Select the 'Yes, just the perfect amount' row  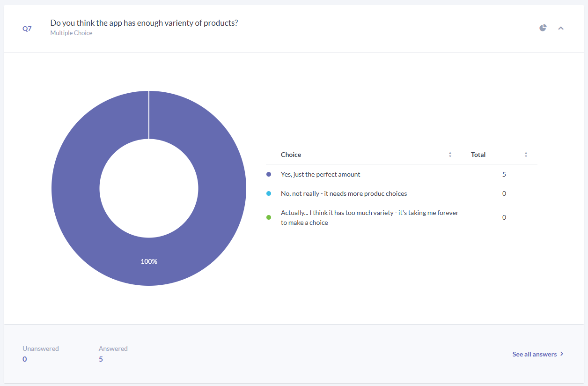tap(402, 174)
